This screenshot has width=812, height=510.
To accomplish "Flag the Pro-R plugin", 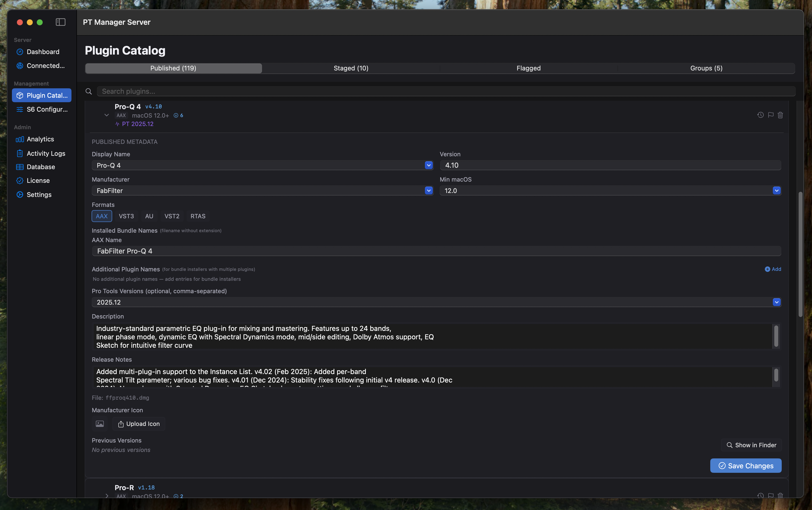I will coord(771,496).
